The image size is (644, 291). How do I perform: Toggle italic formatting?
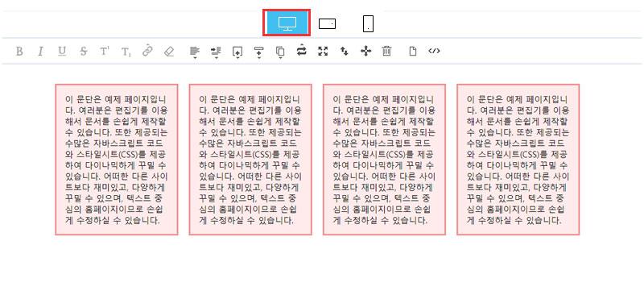tap(40, 52)
